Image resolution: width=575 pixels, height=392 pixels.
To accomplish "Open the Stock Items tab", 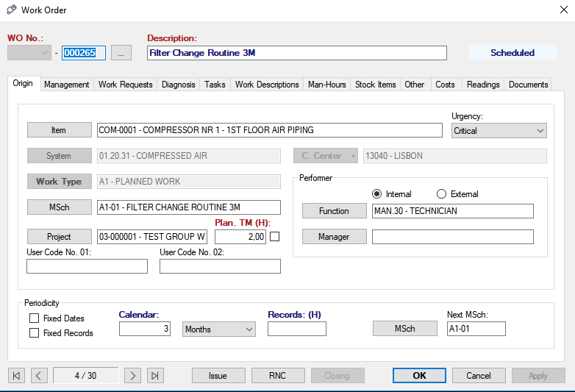I will coord(375,85).
